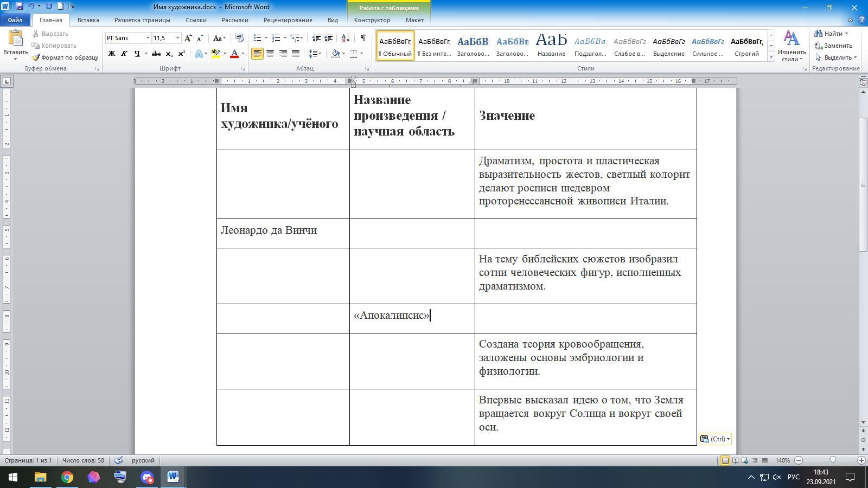Open the font size dropdown

tap(177, 38)
